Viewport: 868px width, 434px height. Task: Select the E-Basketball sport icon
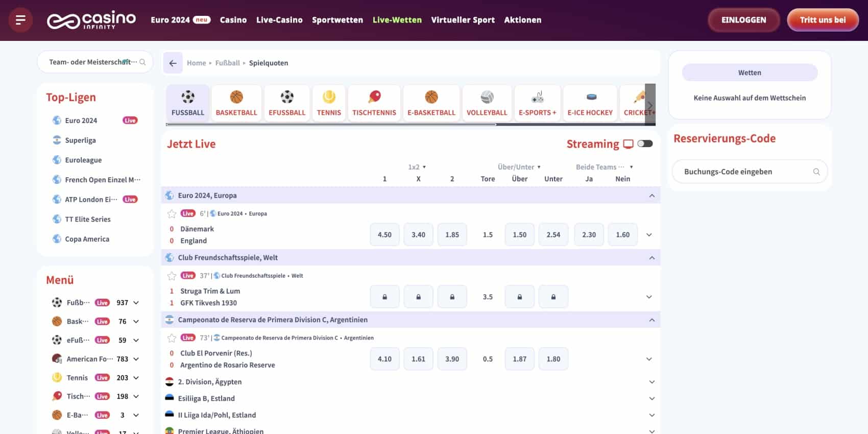click(431, 104)
